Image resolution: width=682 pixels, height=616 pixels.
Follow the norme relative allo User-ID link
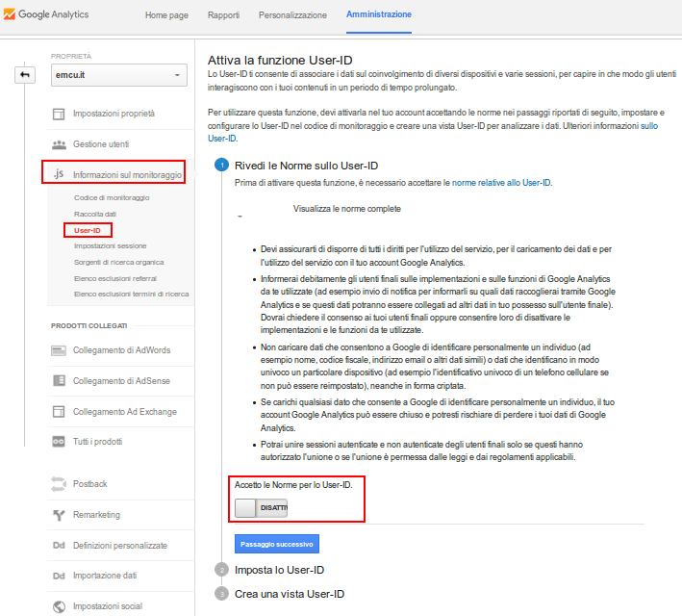501,183
